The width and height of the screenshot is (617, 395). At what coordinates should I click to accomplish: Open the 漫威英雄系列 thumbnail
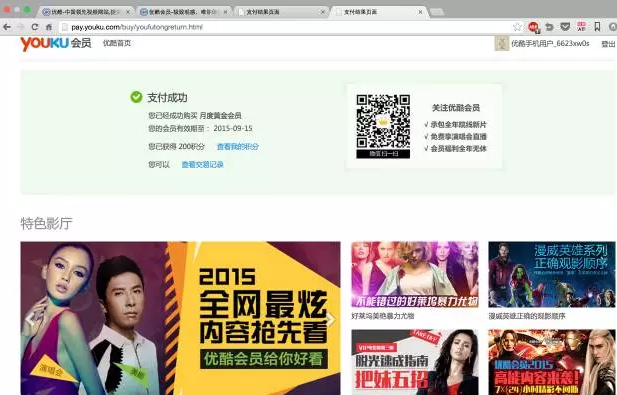pyautogui.click(x=552, y=274)
